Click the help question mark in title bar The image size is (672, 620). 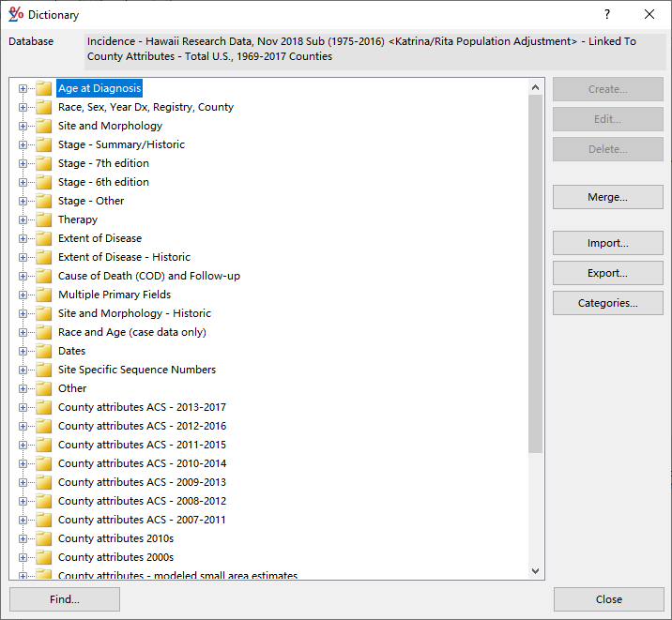[x=607, y=14]
